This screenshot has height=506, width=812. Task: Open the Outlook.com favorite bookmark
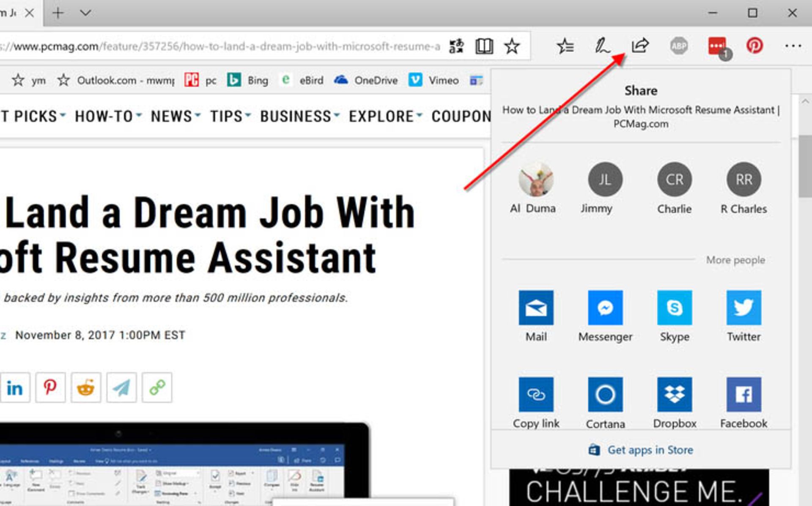click(x=116, y=80)
